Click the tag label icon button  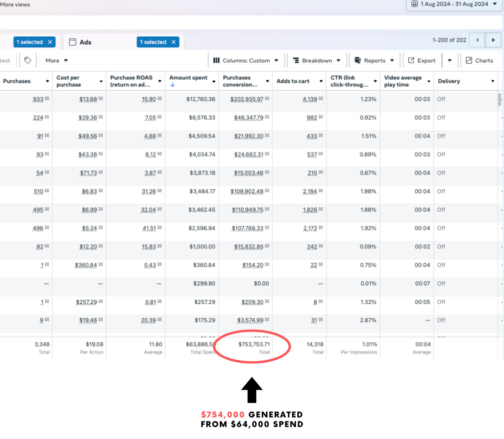pyautogui.click(x=28, y=60)
